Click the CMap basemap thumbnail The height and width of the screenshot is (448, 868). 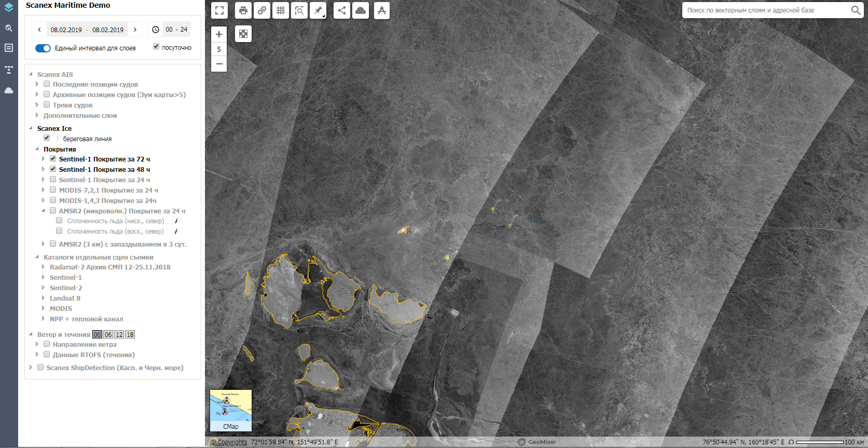[231, 411]
